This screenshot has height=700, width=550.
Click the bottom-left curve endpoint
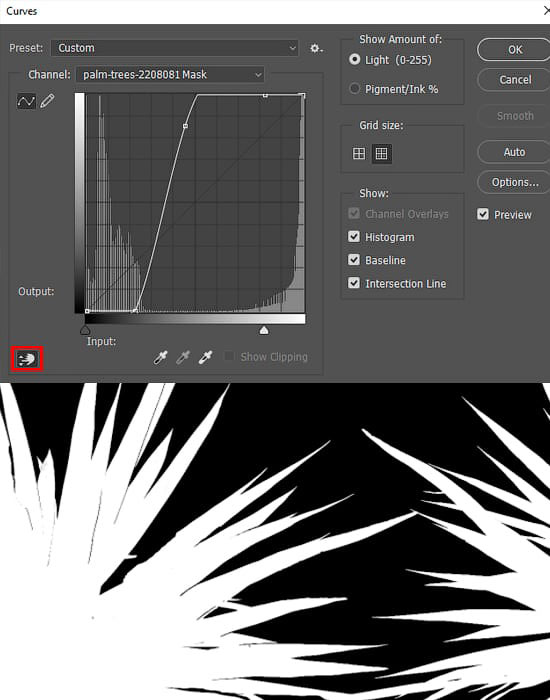pyautogui.click(x=87, y=311)
